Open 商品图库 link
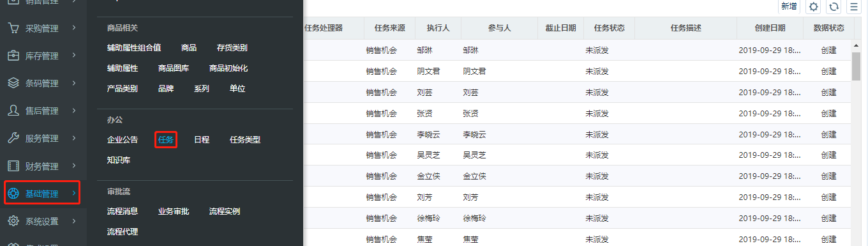 click(174, 68)
